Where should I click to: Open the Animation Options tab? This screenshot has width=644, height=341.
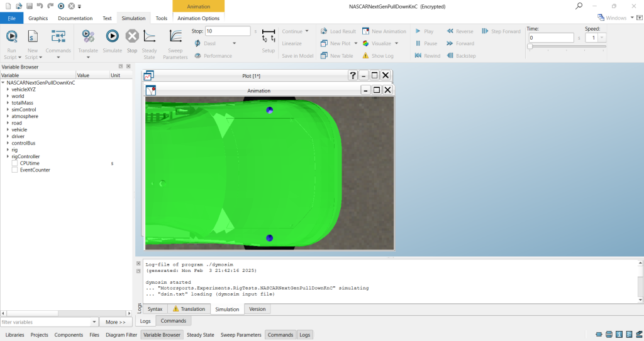click(x=198, y=18)
